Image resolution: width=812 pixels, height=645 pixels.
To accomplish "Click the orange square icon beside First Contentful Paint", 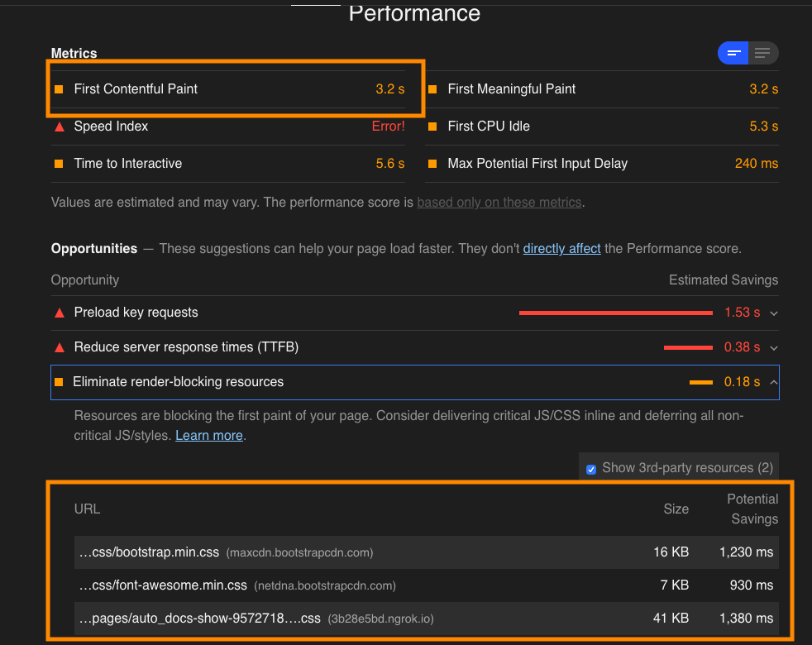I will click(x=59, y=89).
